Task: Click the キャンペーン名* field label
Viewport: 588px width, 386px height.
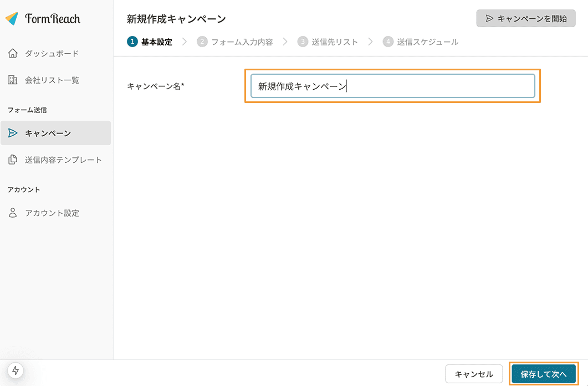Action: [x=156, y=86]
